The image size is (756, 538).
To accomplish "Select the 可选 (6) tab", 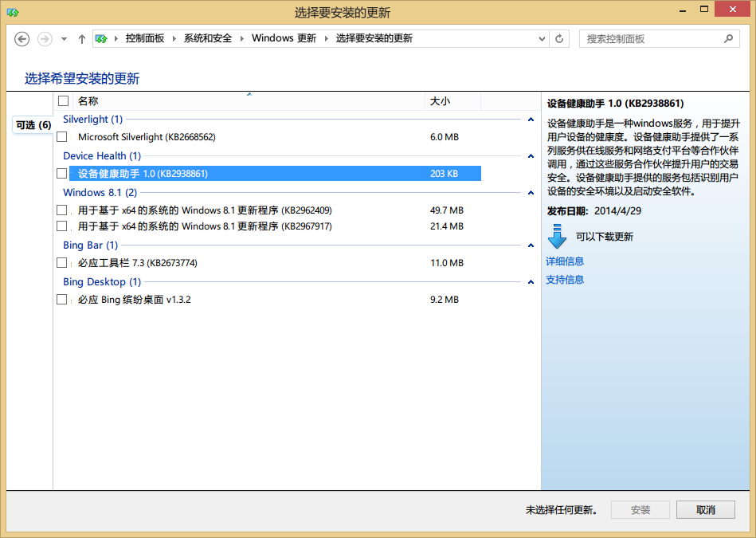I will [x=33, y=125].
